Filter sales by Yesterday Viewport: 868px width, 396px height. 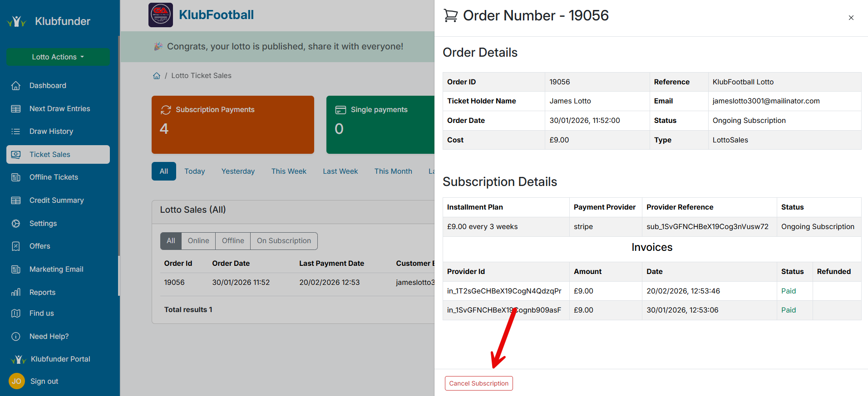(238, 171)
